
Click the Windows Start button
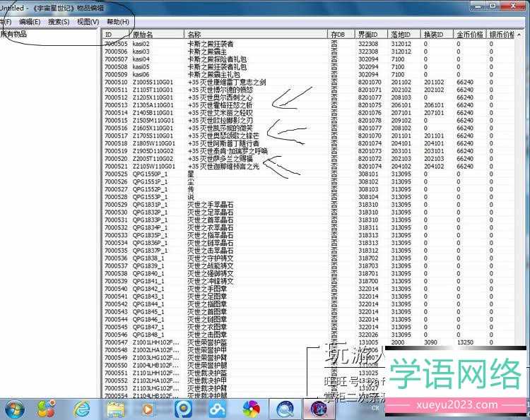pos(14,408)
